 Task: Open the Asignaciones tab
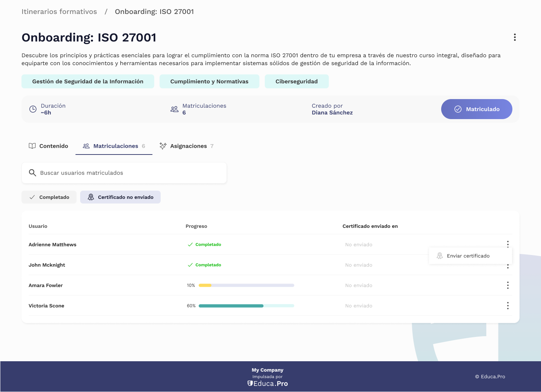coord(186,146)
